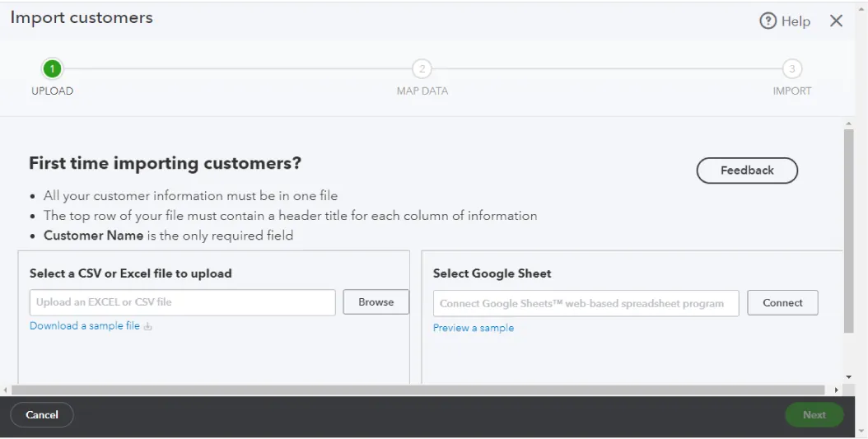Click the vertical scrollbar thumb
Viewport: 868px width, 439px height.
(848, 231)
